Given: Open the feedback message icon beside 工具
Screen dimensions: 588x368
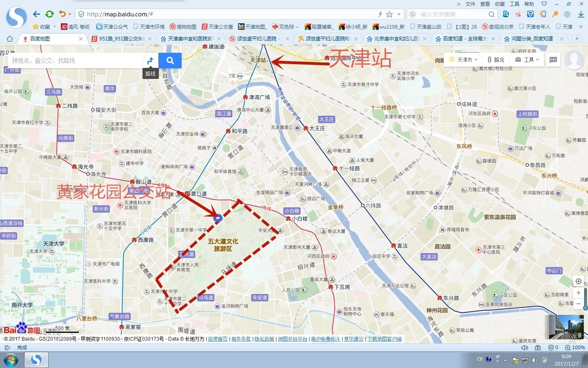Looking at the screenshot, I should (x=553, y=60).
